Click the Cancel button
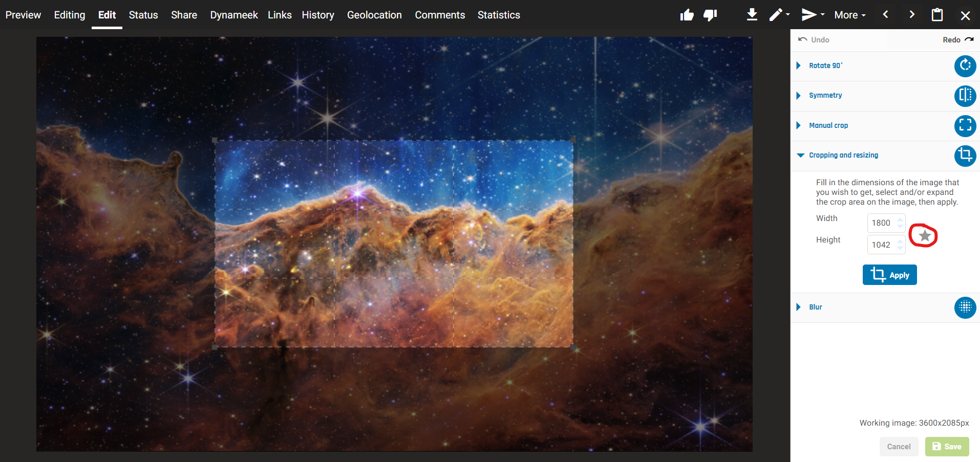 click(x=899, y=447)
